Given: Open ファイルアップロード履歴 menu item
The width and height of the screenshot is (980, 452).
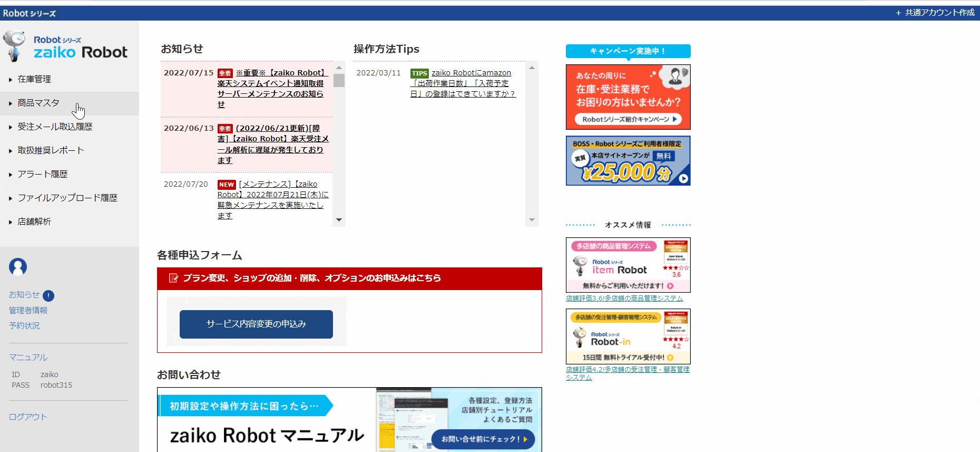Looking at the screenshot, I should (x=67, y=198).
